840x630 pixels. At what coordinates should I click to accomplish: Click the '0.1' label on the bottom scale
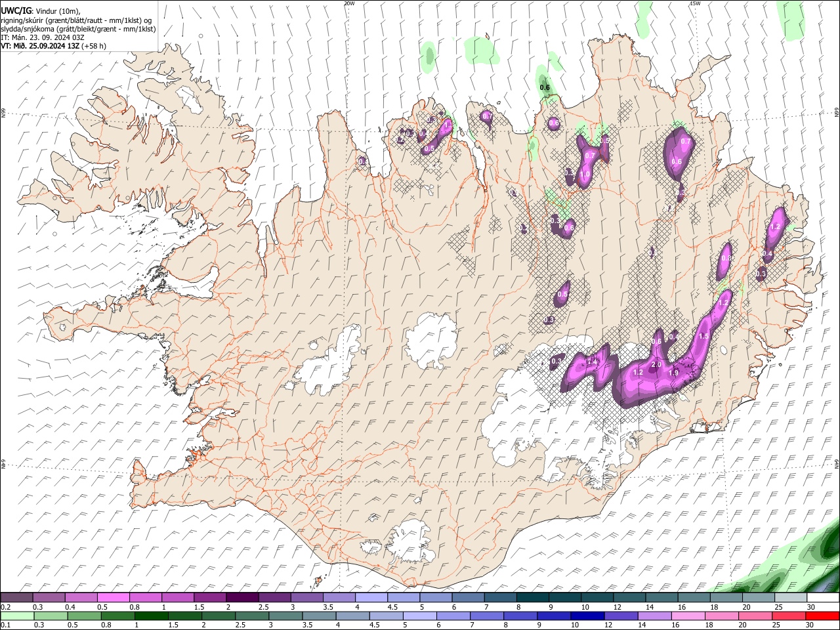coord(6,625)
